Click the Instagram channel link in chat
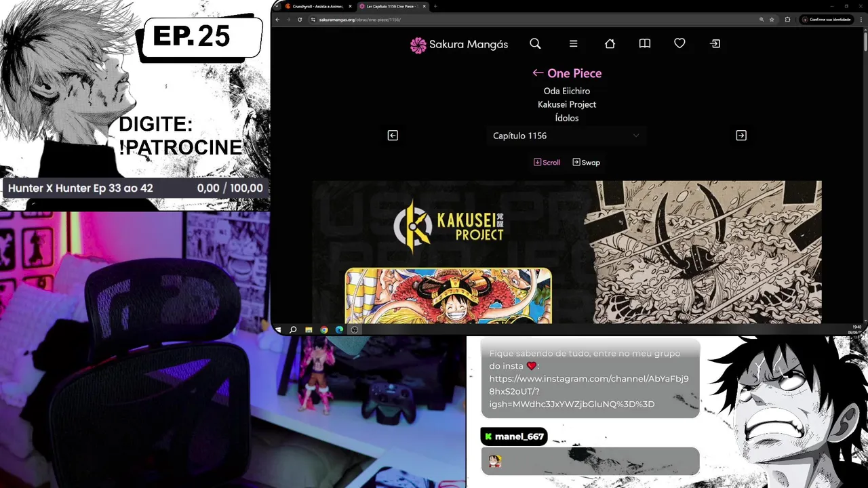 [x=589, y=392]
